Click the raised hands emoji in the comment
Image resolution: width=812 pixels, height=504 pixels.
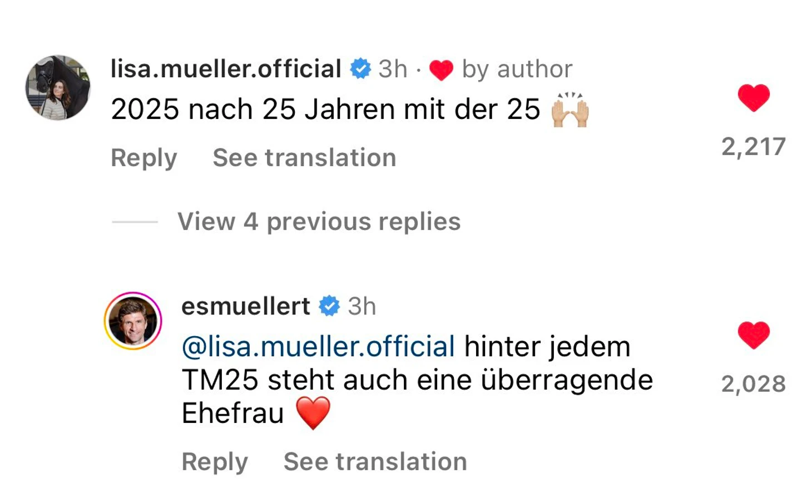click(570, 109)
